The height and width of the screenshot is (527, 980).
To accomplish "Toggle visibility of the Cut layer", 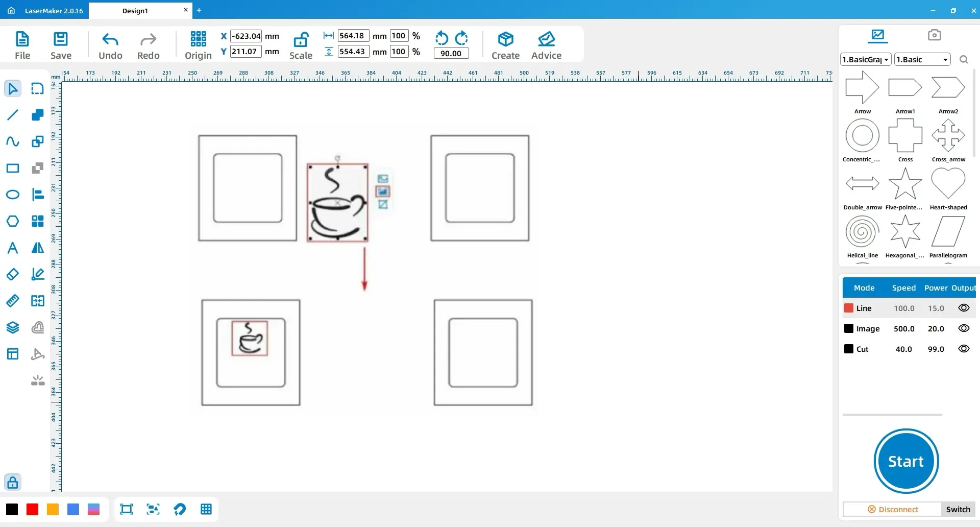I will (964, 349).
